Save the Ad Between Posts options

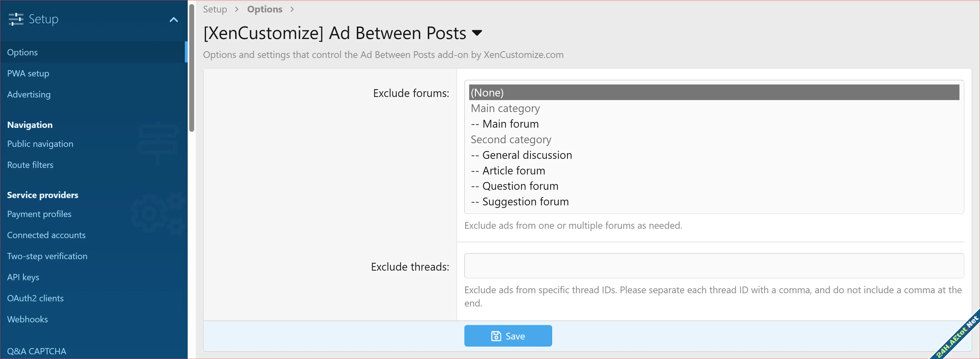(x=508, y=336)
